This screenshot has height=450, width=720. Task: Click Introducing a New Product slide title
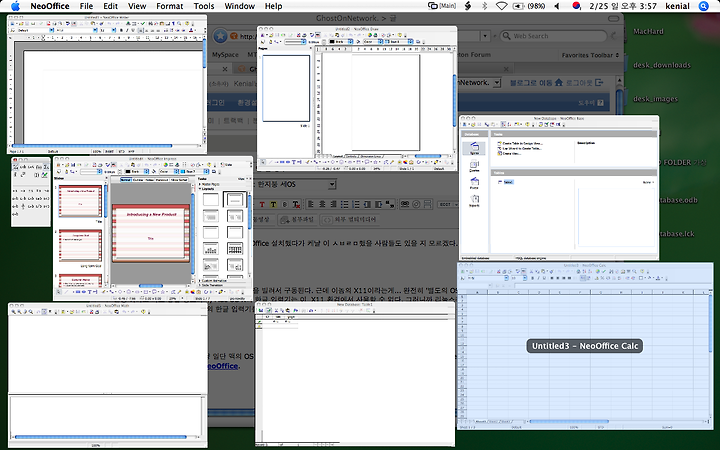[x=151, y=214]
